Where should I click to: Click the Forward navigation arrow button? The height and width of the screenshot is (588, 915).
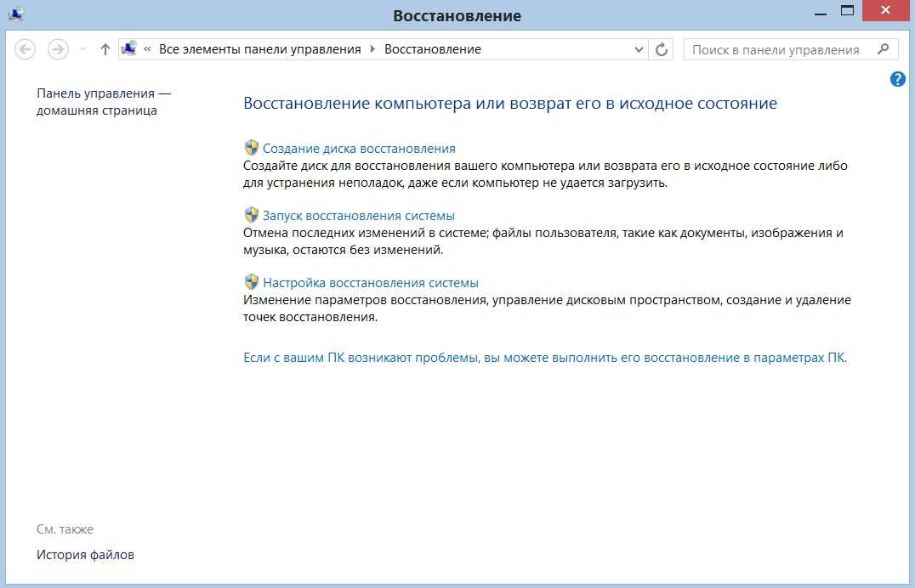(x=58, y=49)
